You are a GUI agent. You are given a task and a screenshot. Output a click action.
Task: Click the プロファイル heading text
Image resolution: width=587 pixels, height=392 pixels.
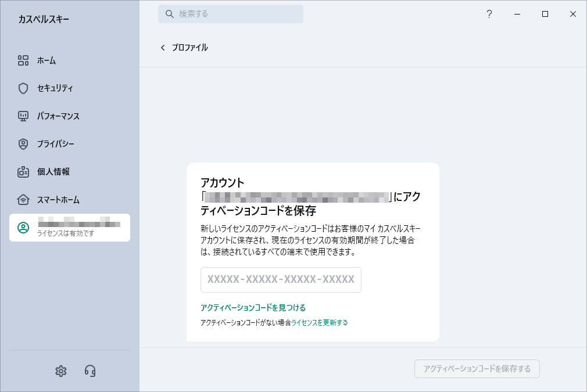click(x=190, y=48)
